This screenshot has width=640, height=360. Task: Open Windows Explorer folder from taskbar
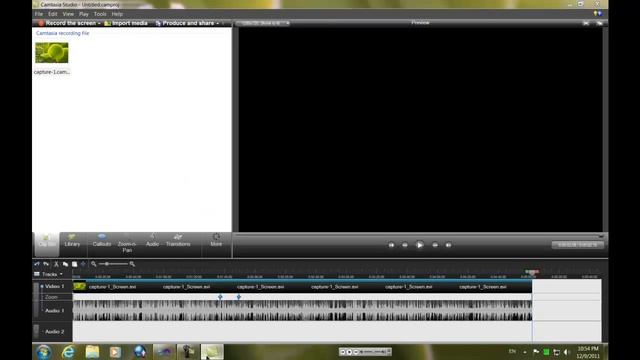point(92,352)
